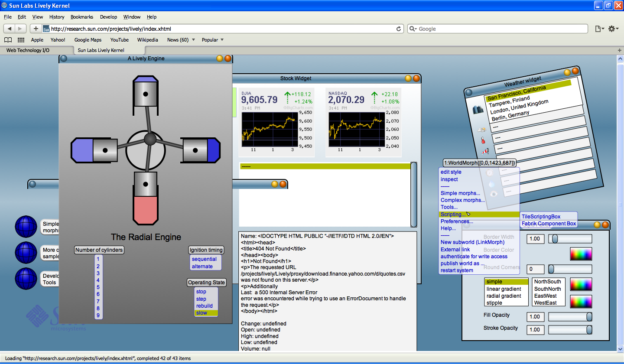Click the globe icon beside Simple morphs
Image resolution: width=624 pixels, height=364 pixels.
pos(26,227)
